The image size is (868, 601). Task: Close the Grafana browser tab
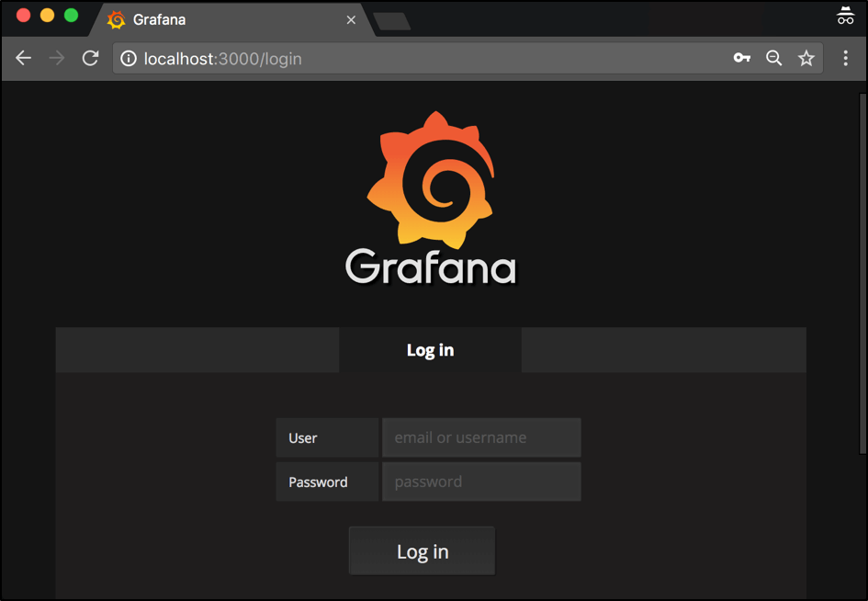click(351, 20)
